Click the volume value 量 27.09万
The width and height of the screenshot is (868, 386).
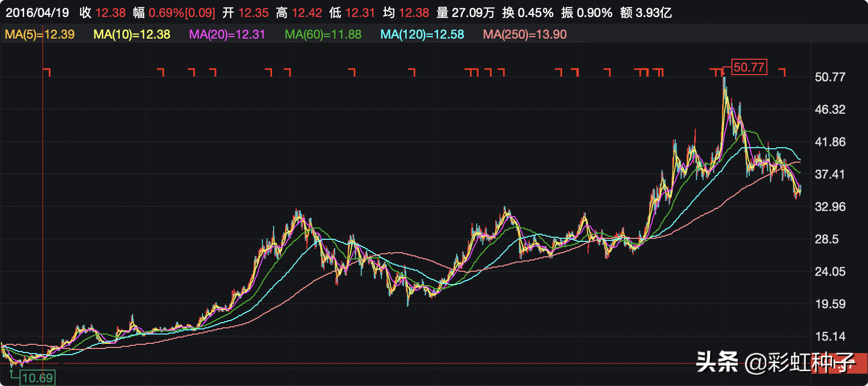(x=466, y=13)
